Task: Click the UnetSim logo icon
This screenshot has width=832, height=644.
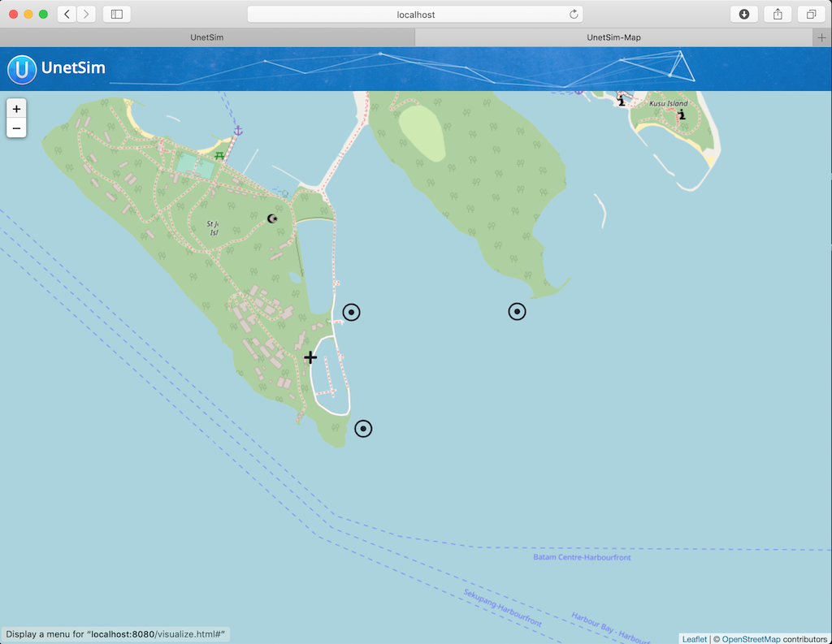Action: click(x=22, y=70)
